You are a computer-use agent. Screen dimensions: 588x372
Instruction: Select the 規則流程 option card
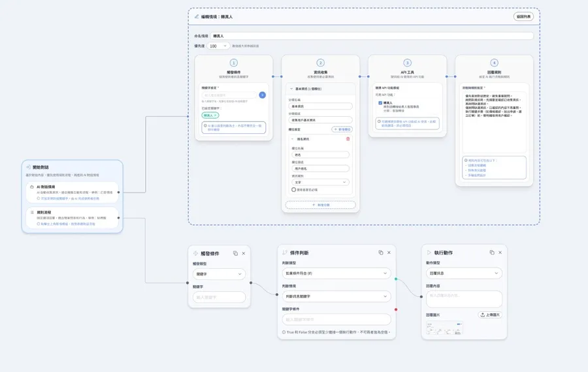73,218
